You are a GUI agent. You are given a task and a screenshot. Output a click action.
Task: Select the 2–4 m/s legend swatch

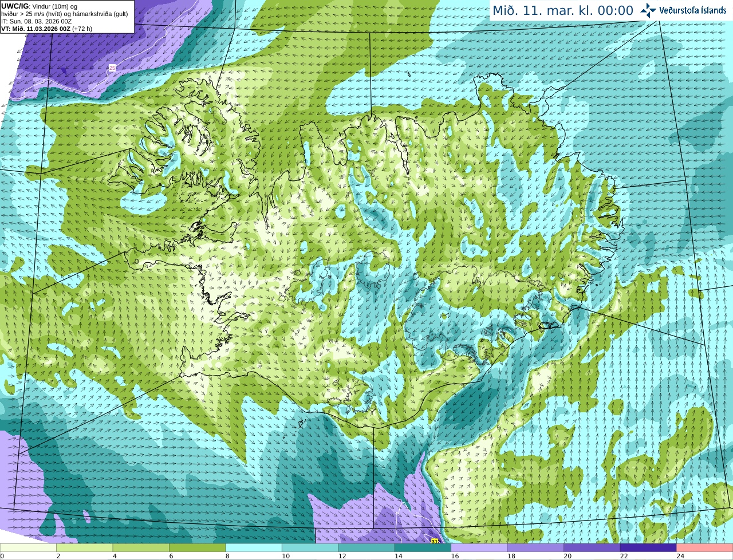pyautogui.click(x=85, y=548)
